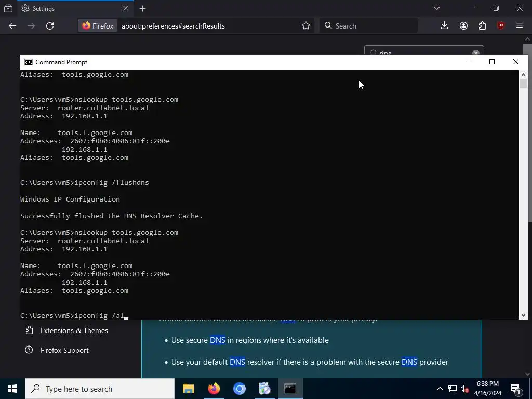Open uBlock Origin extension icon

(x=501, y=26)
